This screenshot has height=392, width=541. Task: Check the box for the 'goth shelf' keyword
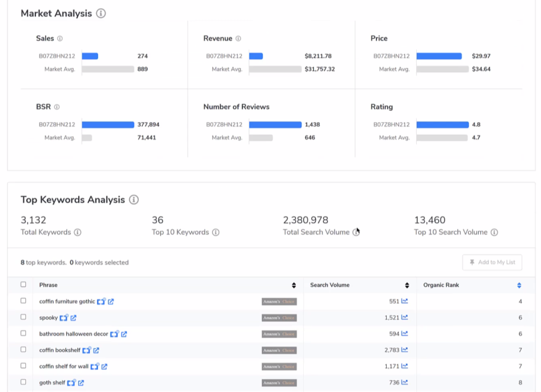pyautogui.click(x=23, y=382)
